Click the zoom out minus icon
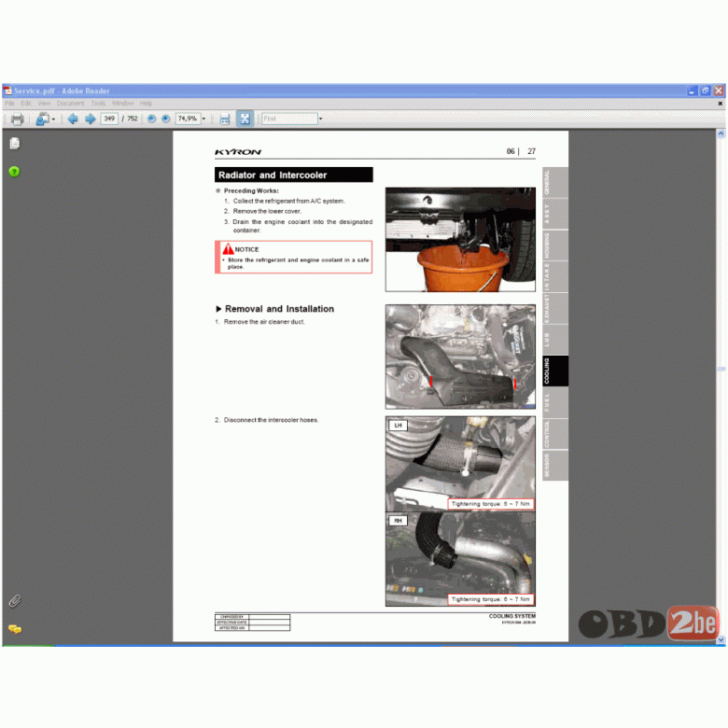The width and height of the screenshot is (728, 728). [151, 119]
